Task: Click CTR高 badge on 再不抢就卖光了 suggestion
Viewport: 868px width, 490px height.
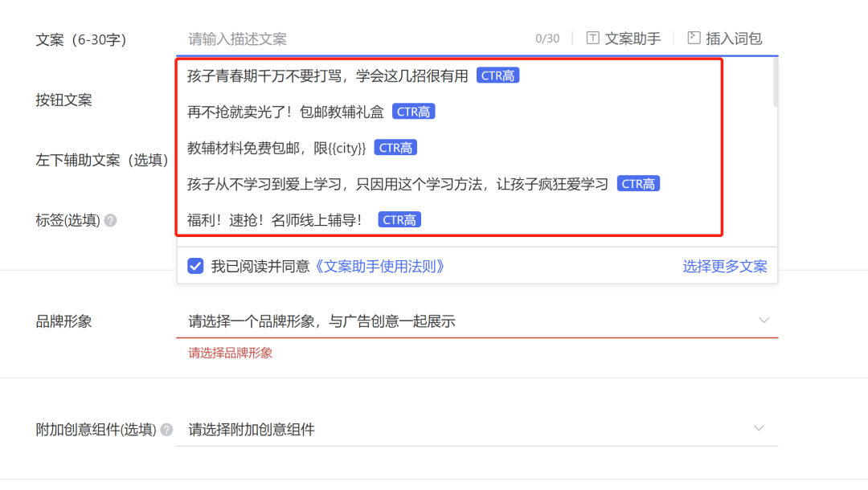Action: point(413,112)
